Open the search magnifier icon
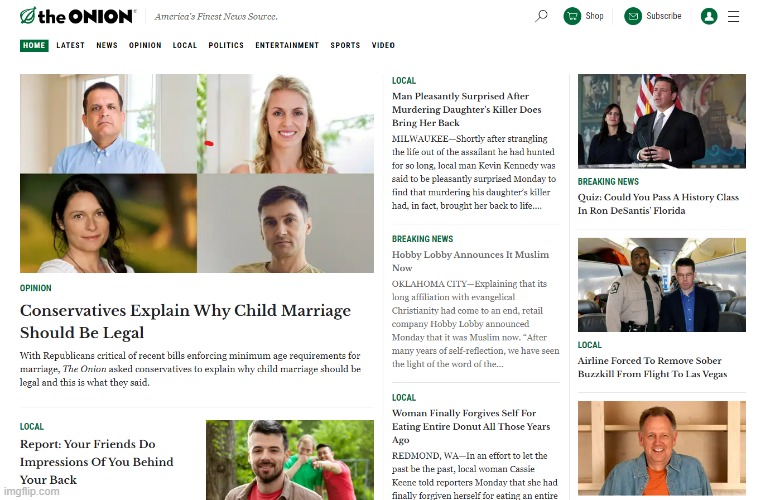The height and width of the screenshot is (500, 780). [541, 16]
